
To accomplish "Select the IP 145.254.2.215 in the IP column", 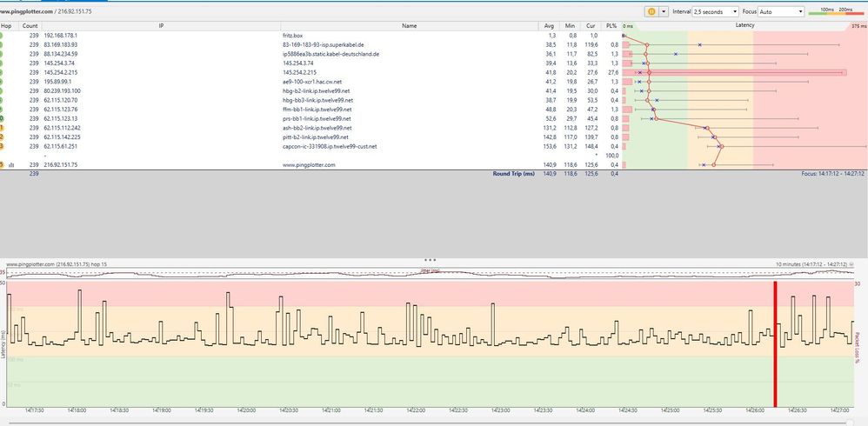I will pyautogui.click(x=59, y=72).
